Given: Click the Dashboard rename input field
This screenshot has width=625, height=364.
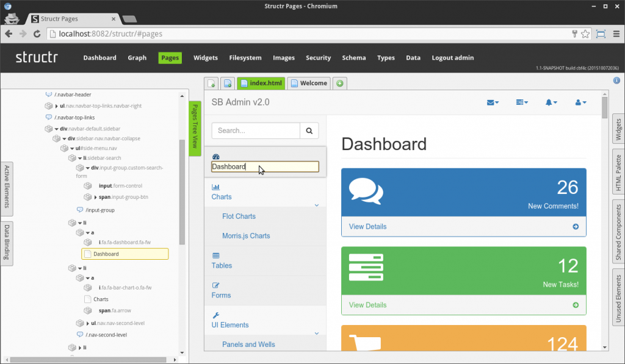Looking at the screenshot, I should pos(265,166).
